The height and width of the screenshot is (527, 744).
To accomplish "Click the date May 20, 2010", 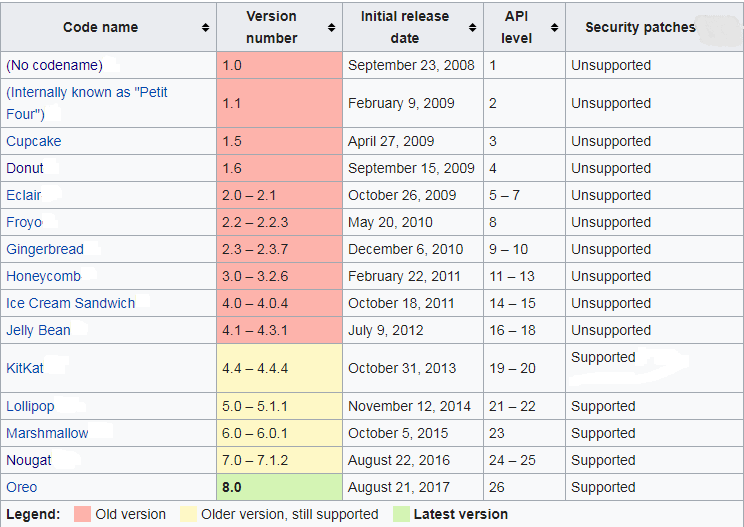I will click(x=391, y=222).
